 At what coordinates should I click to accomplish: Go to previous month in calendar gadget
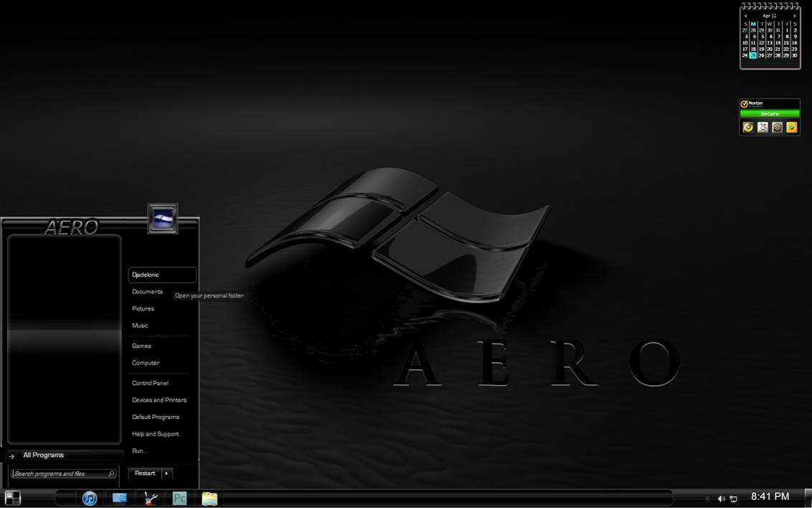[x=745, y=16]
